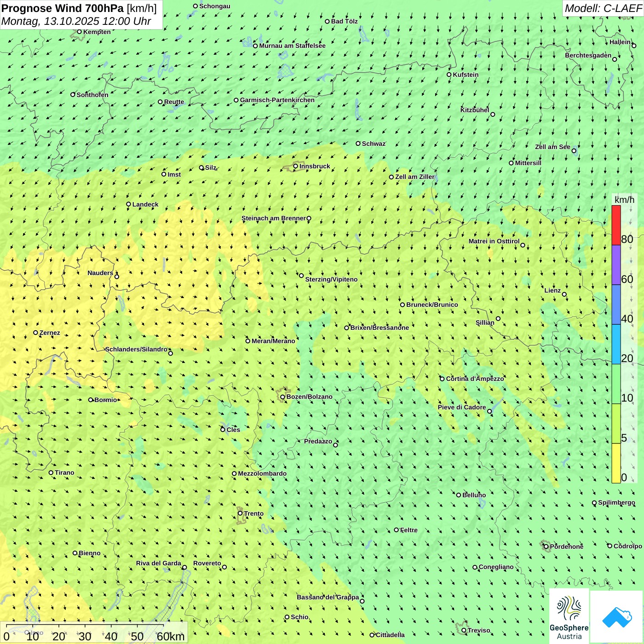Click the Trento city marker

coord(240,513)
